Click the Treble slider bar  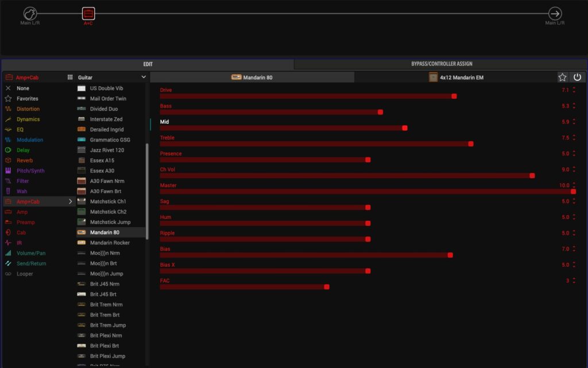click(x=315, y=144)
